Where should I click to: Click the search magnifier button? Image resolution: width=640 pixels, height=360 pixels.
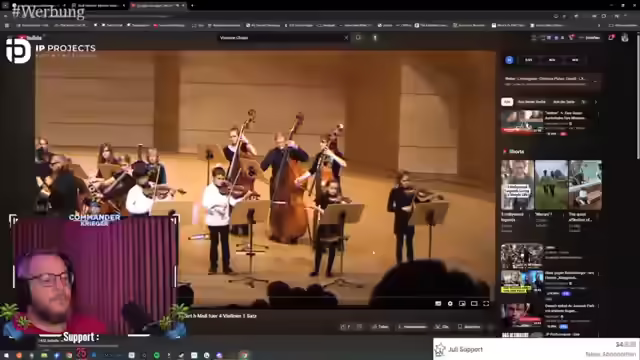click(358, 38)
